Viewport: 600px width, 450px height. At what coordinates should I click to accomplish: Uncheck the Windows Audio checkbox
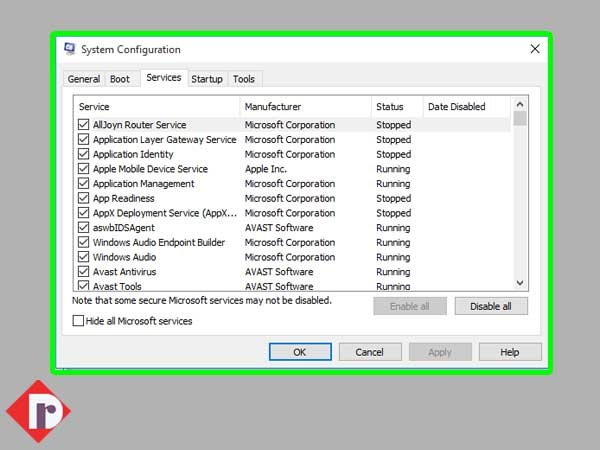point(83,257)
